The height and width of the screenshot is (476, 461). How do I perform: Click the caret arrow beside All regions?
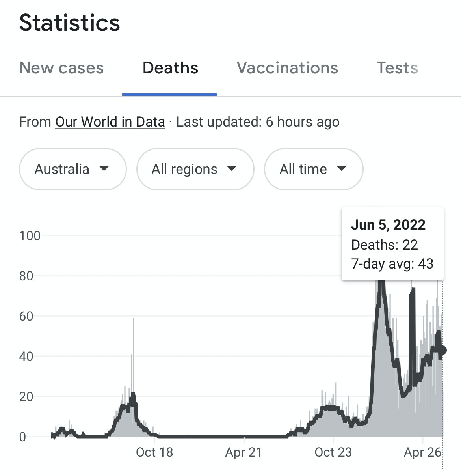[x=232, y=169]
